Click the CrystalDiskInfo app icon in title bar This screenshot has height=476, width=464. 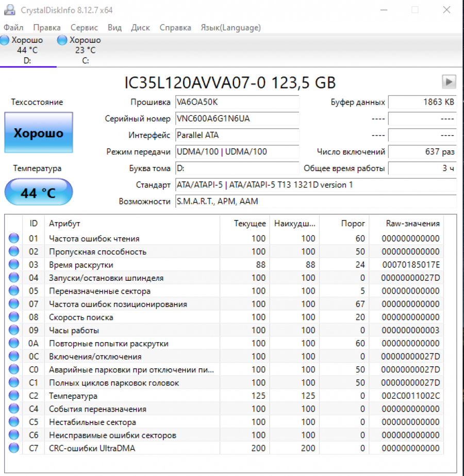10,10
